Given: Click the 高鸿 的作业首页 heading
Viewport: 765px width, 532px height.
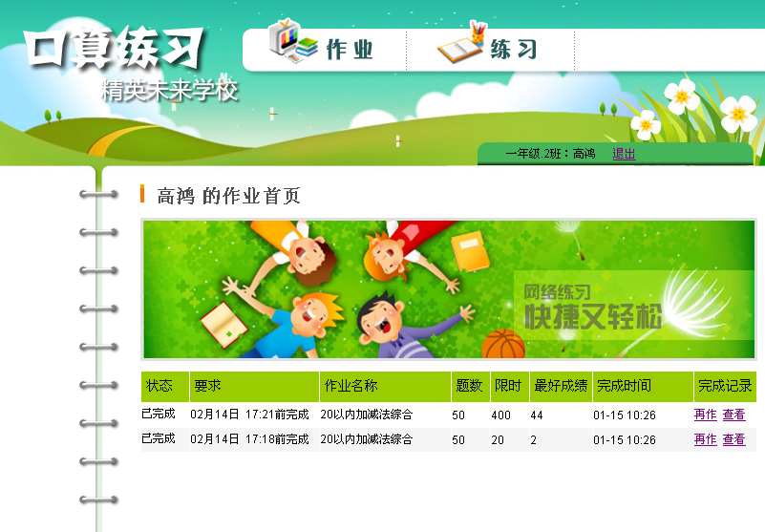Looking at the screenshot, I should coord(229,197).
